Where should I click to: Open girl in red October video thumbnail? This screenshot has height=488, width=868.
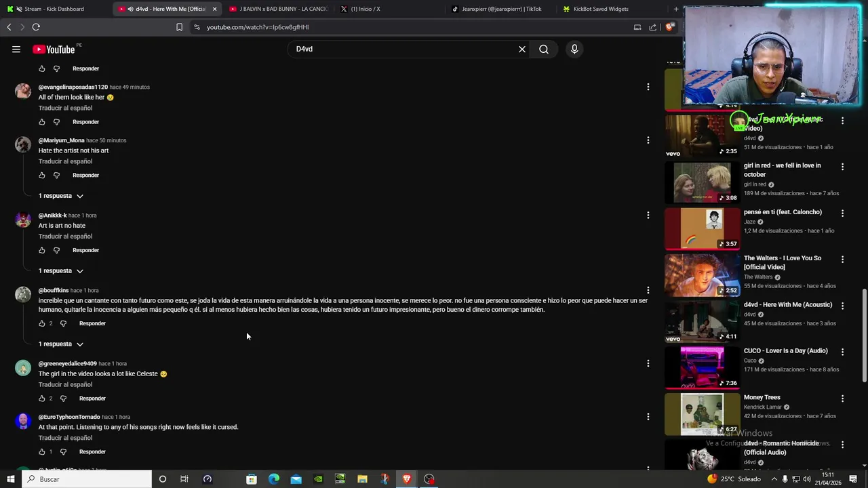(702, 183)
